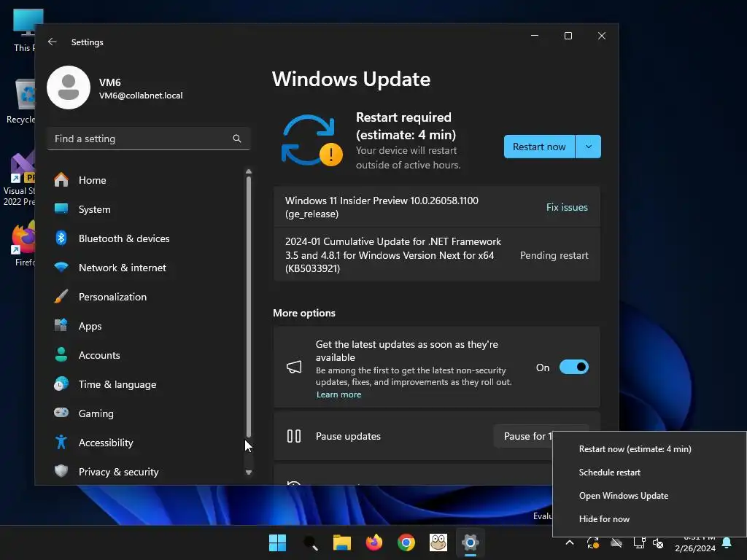Click the muted volume tray icon

pos(658,542)
